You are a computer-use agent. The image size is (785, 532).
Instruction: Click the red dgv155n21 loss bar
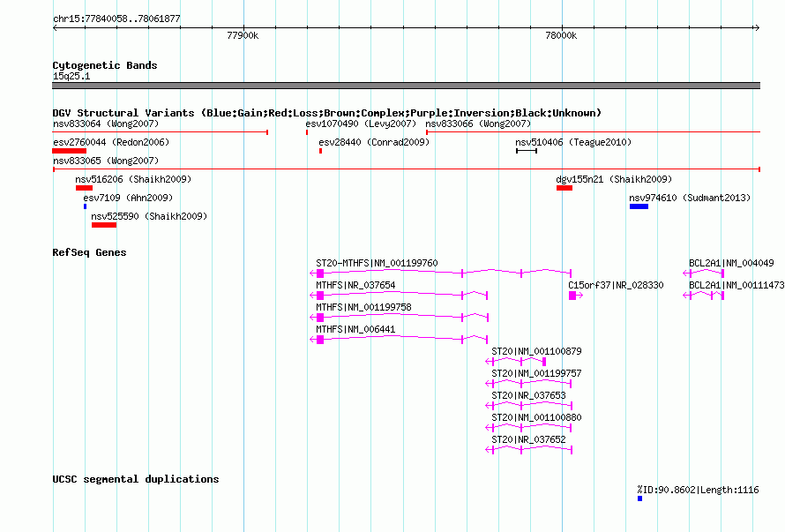pyautogui.click(x=564, y=188)
